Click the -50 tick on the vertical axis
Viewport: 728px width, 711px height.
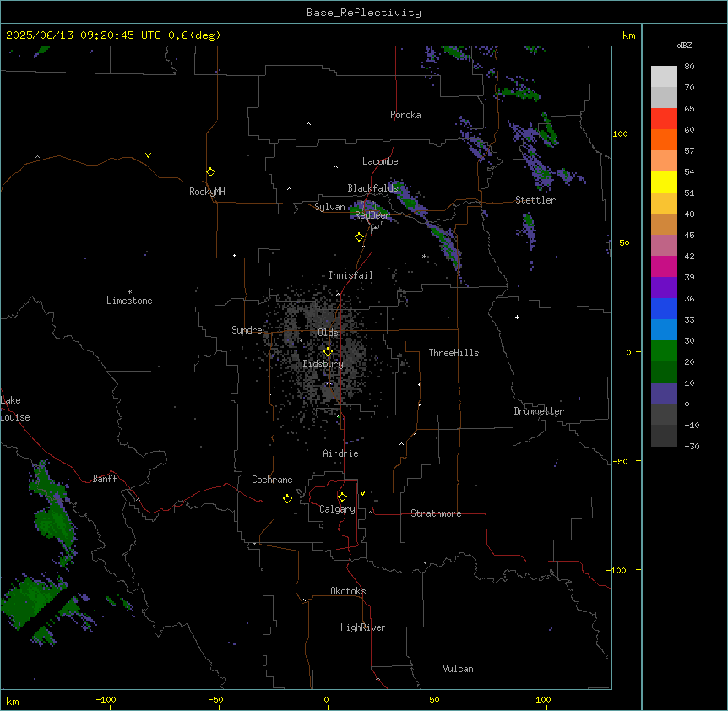click(x=620, y=461)
